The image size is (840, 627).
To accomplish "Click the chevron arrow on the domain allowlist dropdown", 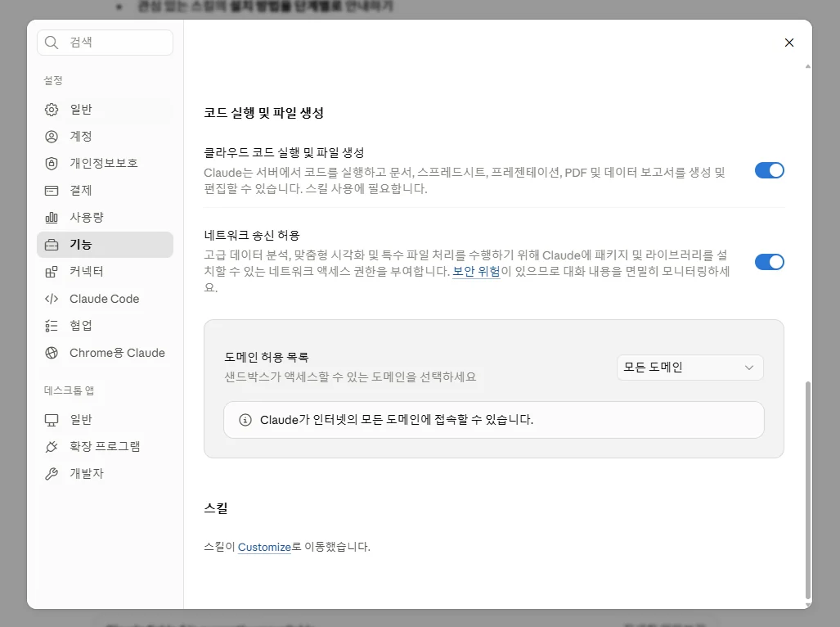I will pyautogui.click(x=749, y=368).
